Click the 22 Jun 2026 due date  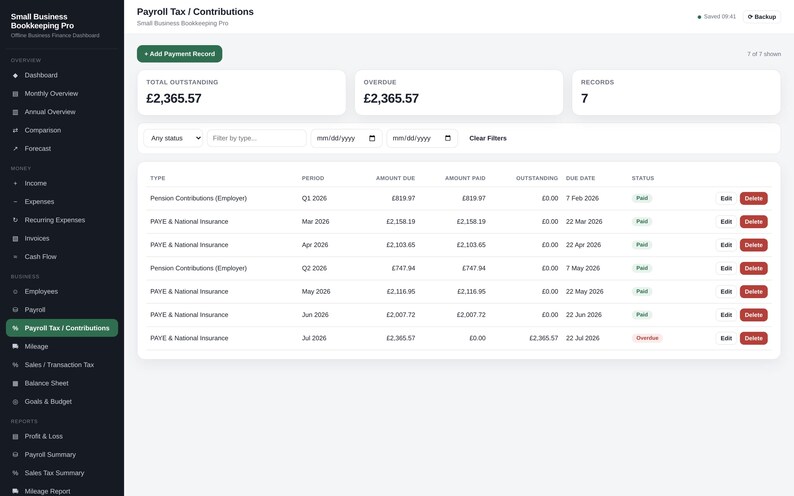click(x=584, y=315)
